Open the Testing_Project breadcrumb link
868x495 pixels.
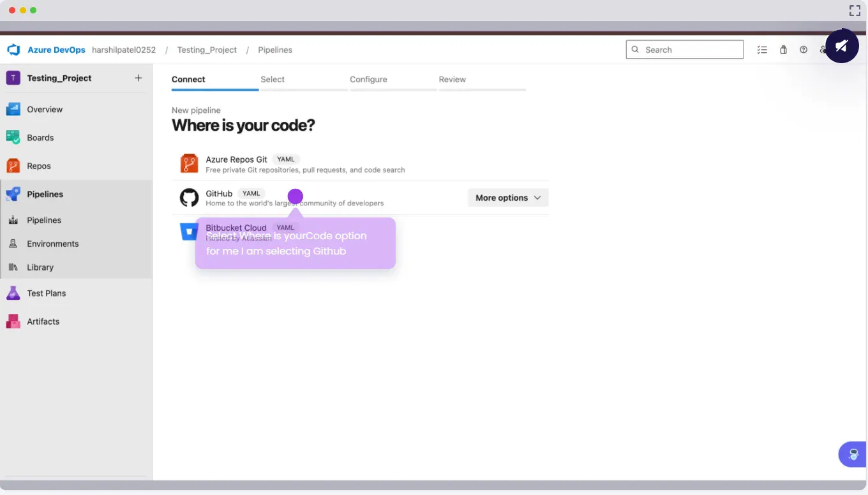coord(207,50)
